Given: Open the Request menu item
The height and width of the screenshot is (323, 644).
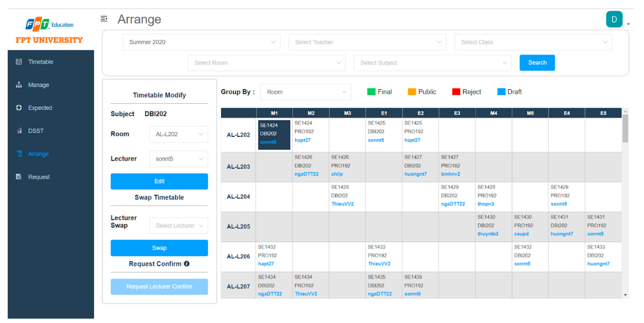Looking at the screenshot, I should [x=39, y=177].
